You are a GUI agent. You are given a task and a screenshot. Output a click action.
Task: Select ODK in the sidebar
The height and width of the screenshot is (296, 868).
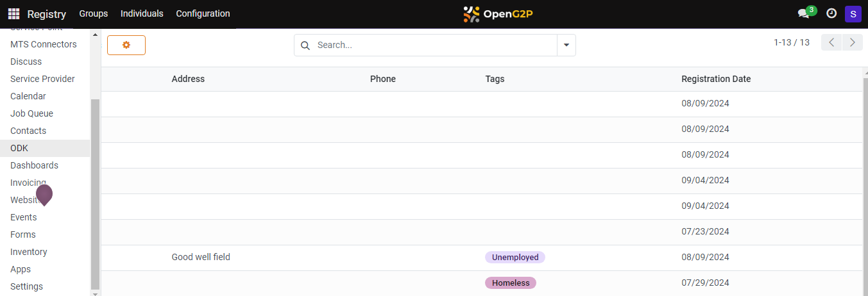click(x=19, y=148)
